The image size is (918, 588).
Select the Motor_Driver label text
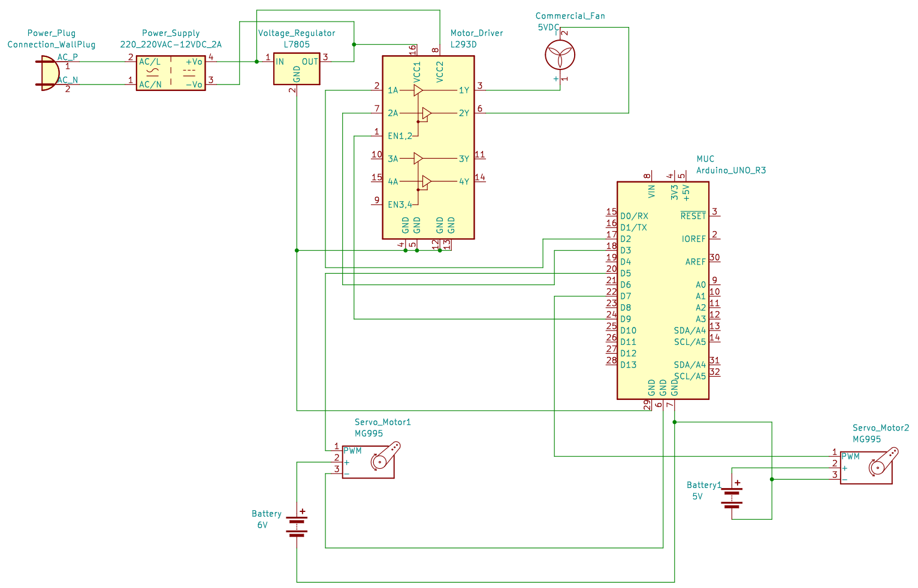click(x=476, y=34)
